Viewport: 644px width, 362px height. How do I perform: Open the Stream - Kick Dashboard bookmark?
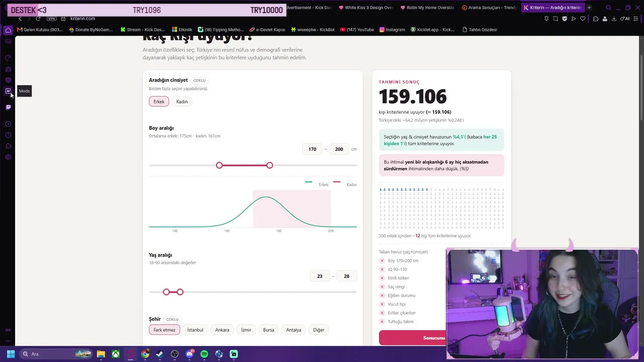click(x=143, y=30)
